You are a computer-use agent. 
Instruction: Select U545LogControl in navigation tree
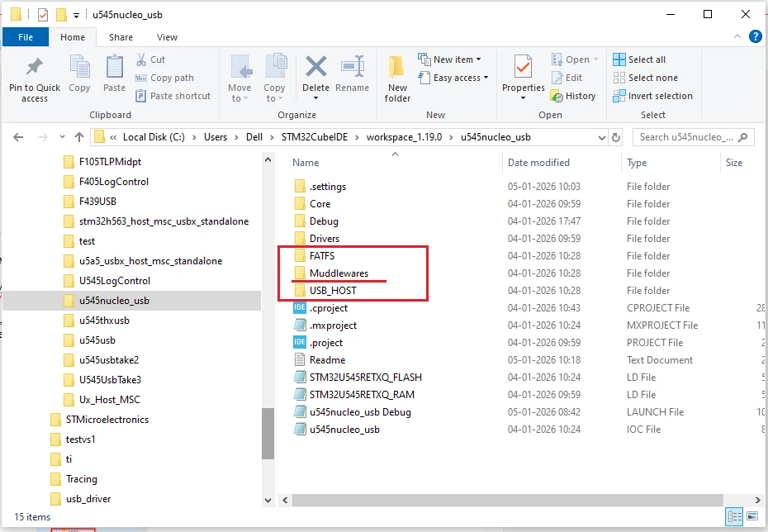(x=115, y=281)
